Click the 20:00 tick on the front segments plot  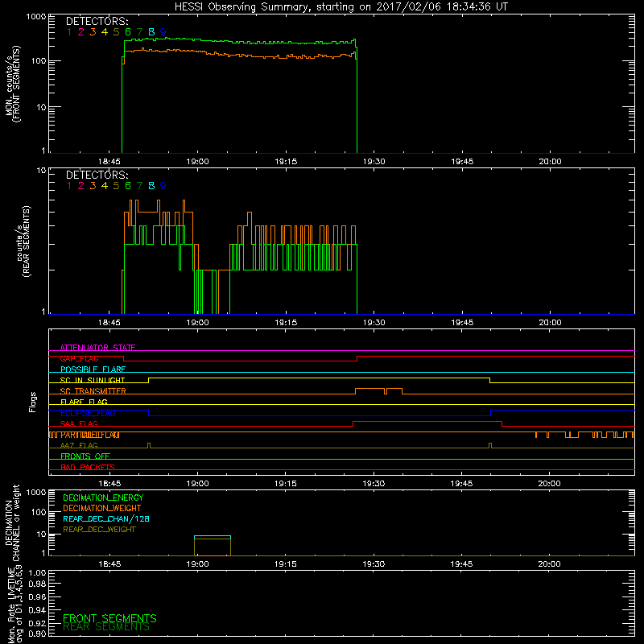[550, 162]
